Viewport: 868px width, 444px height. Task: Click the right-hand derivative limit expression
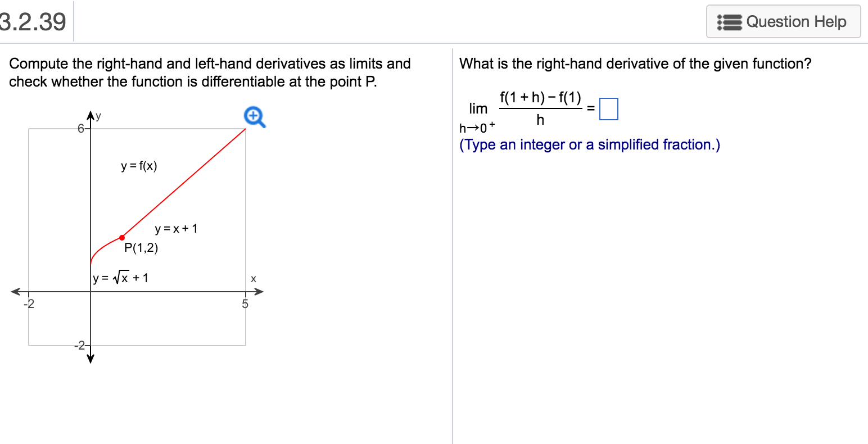(528, 108)
